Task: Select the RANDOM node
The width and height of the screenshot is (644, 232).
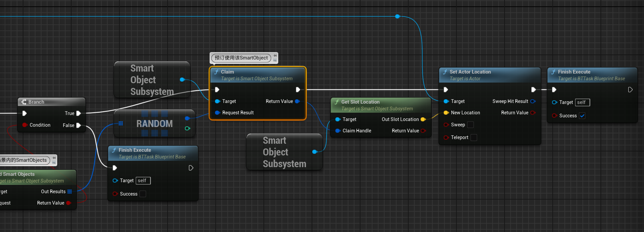Action: [154, 124]
